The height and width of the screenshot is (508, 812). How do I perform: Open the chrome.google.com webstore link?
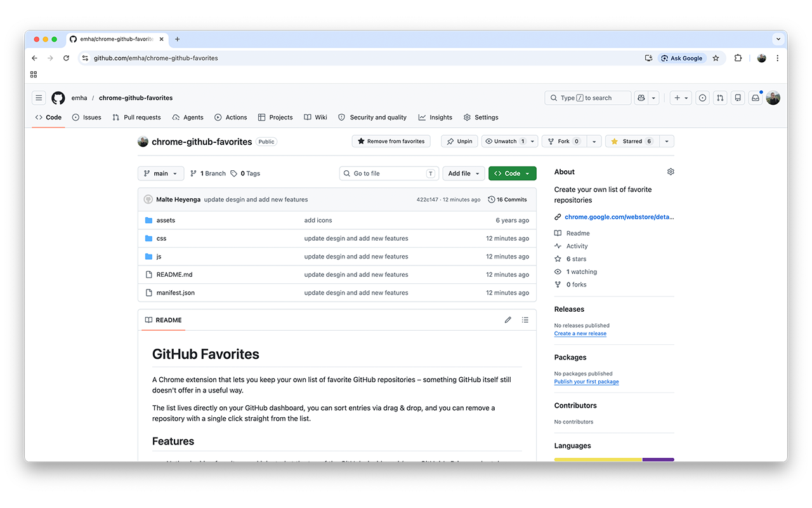(619, 217)
